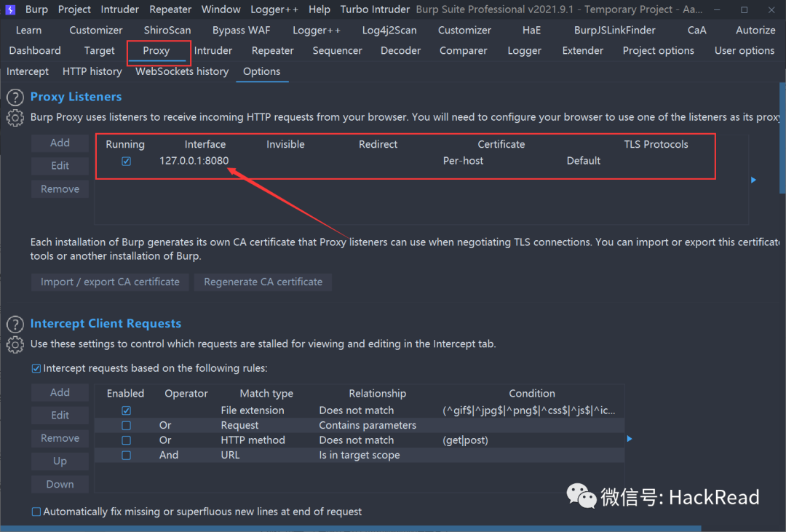The image size is (786, 532).
Task: Select the (get|post) condition cell
Action: (x=465, y=440)
